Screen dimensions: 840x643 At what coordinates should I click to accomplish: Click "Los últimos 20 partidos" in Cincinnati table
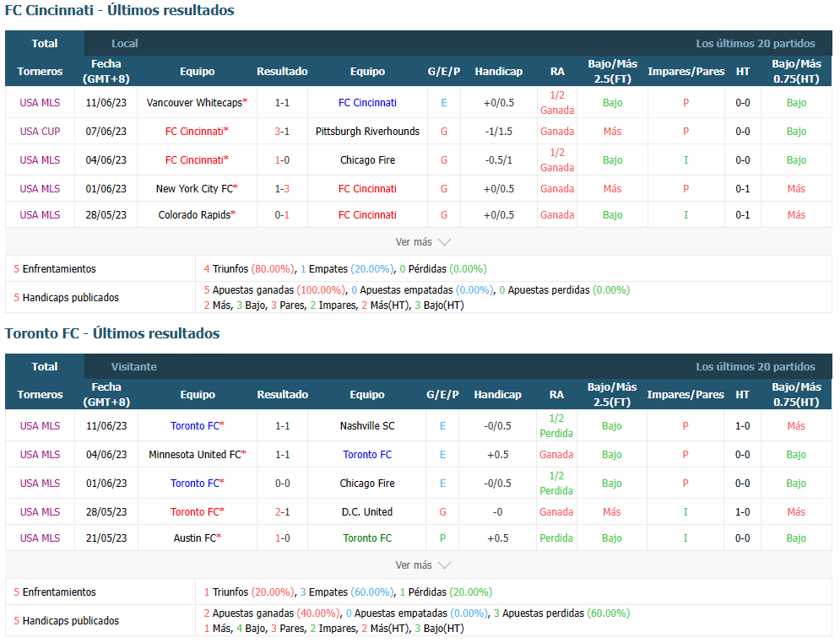click(x=756, y=43)
